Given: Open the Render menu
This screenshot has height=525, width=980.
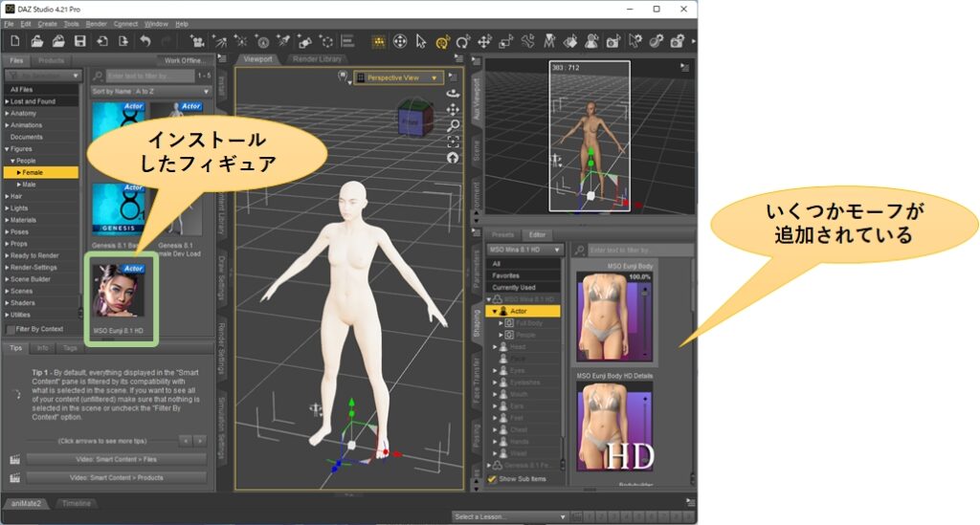Looking at the screenshot, I should click(x=96, y=23).
